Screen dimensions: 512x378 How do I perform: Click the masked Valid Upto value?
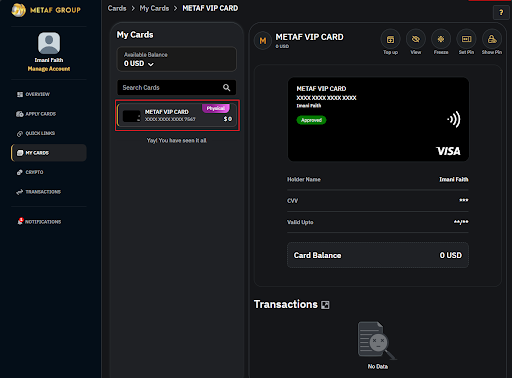[x=461, y=222]
